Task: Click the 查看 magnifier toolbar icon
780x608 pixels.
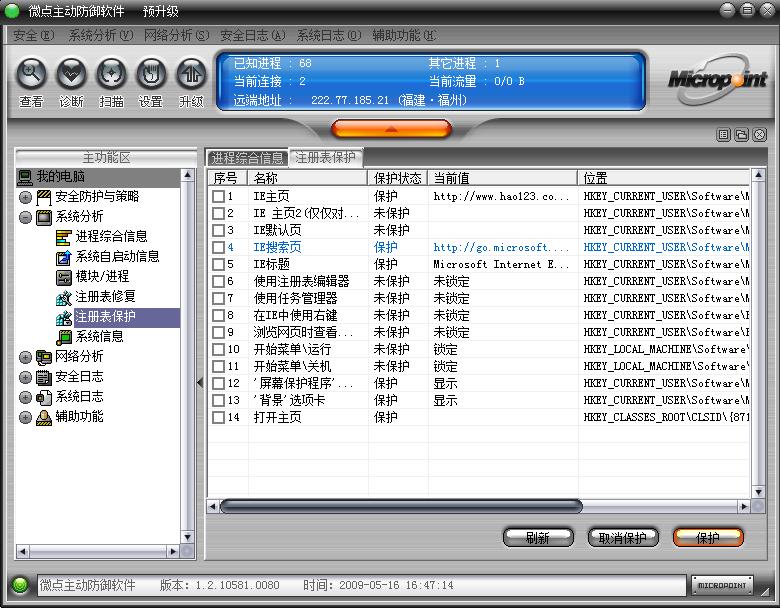Action: click(x=31, y=73)
